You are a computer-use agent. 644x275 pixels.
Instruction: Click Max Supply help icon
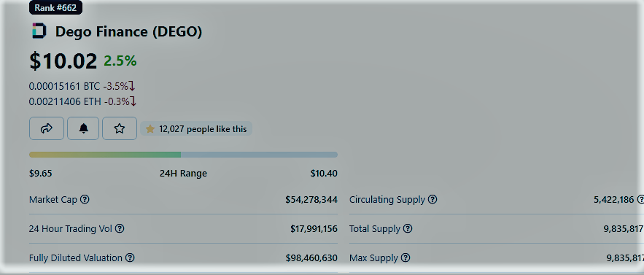click(x=406, y=257)
